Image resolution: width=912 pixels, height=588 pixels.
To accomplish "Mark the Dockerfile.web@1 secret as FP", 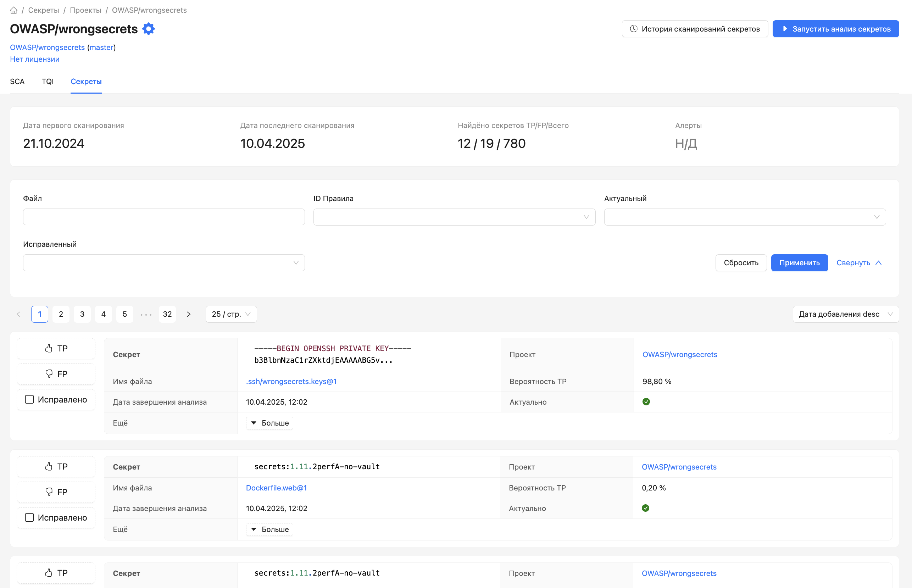I will coord(56,492).
